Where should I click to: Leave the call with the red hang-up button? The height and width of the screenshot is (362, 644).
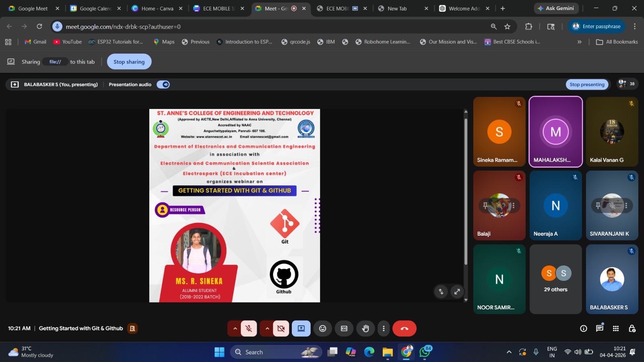coord(405,329)
